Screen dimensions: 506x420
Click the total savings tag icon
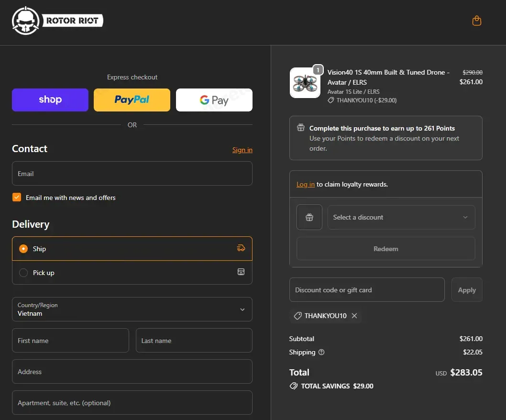[294, 386]
